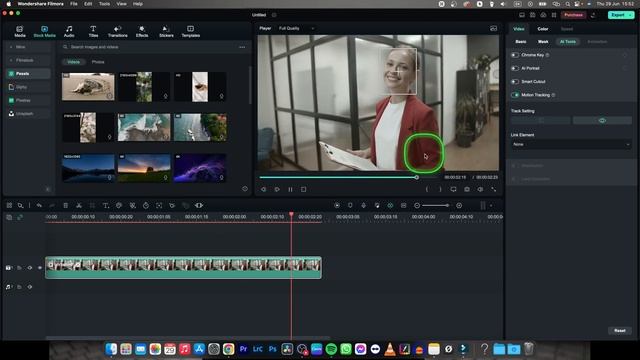Image resolution: width=640 pixels, height=360 pixels.
Task: Select the Videos filter pill
Action: 74,62
